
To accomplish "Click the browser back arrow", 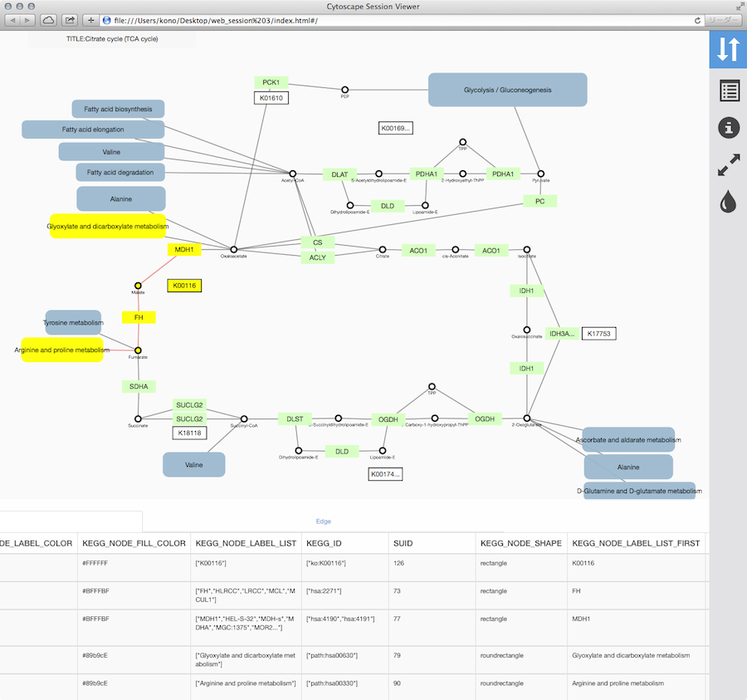I will click(14, 20).
